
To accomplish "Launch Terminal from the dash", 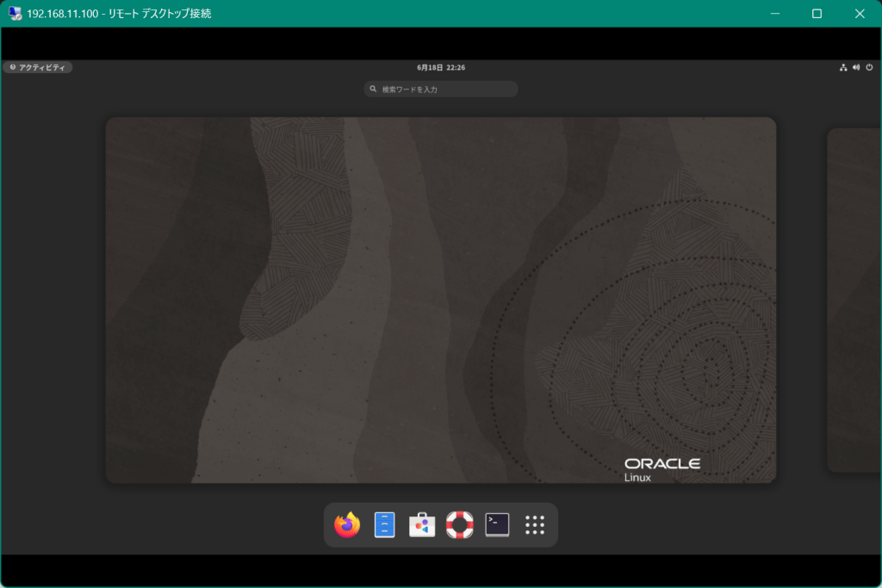I will pyautogui.click(x=497, y=524).
